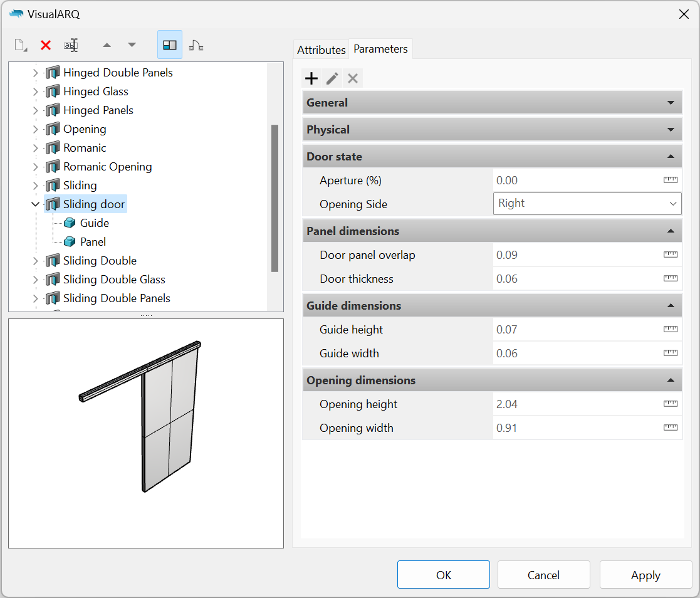Click the Romanic door style icon
Screen dimensions: 700x598
(52, 147)
